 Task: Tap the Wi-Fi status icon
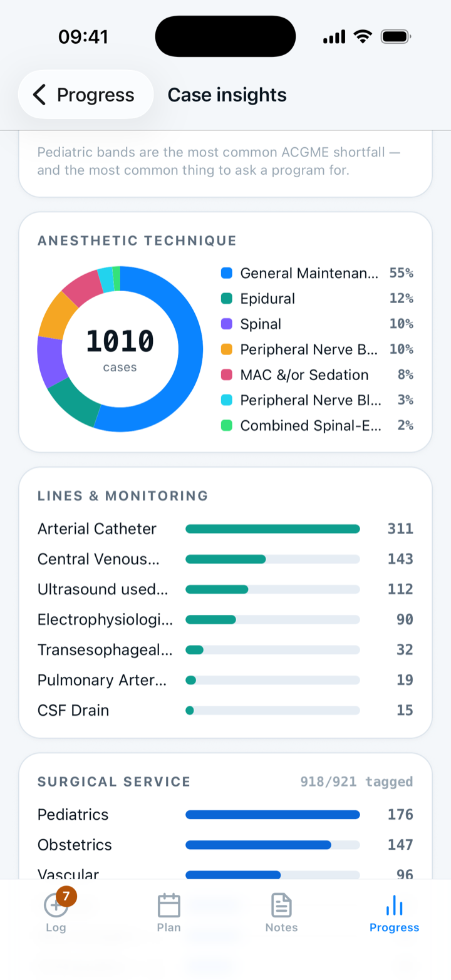(363, 36)
